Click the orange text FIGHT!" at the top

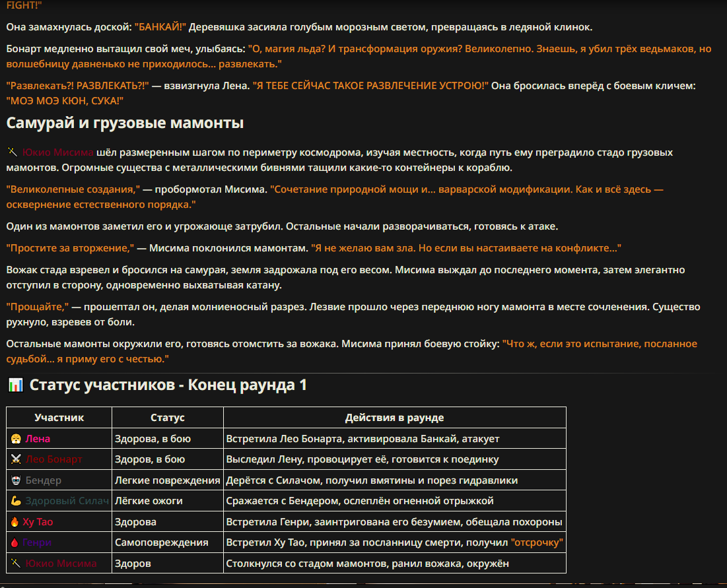(x=24, y=5)
